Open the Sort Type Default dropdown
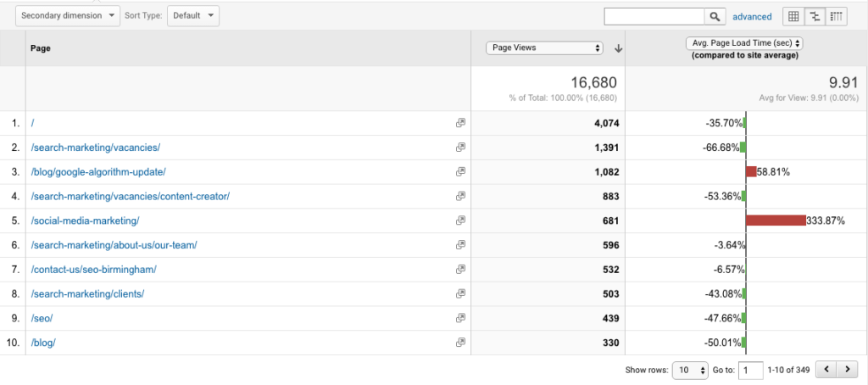 [x=193, y=15]
